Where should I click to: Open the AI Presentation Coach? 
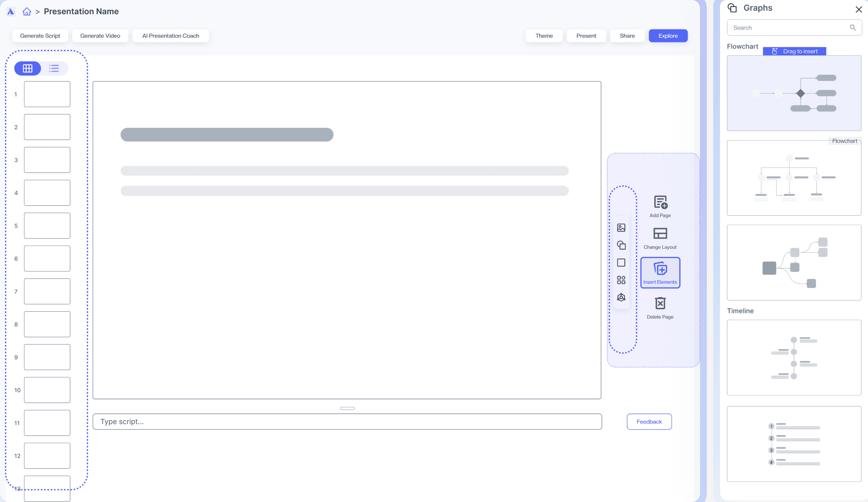(x=170, y=36)
